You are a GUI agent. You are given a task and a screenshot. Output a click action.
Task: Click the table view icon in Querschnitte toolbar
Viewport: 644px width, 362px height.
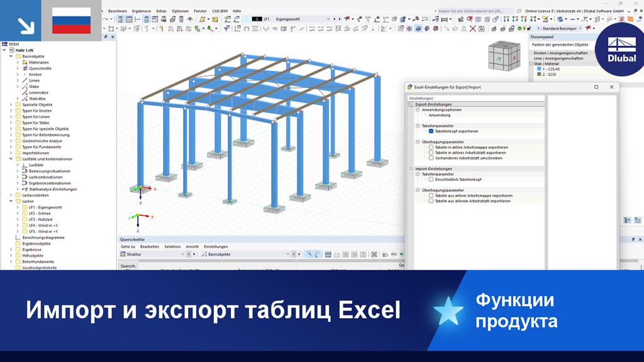(328, 255)
